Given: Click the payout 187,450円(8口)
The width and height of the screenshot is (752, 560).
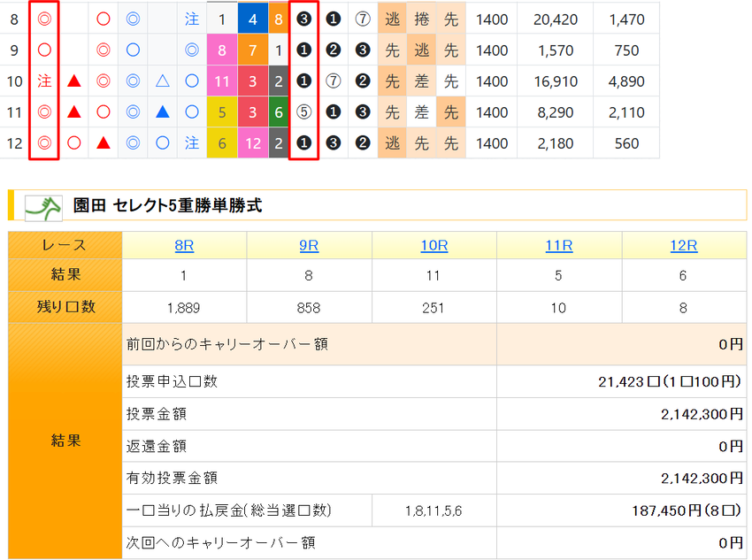Looking at the screenshot, I should point(687,510).
